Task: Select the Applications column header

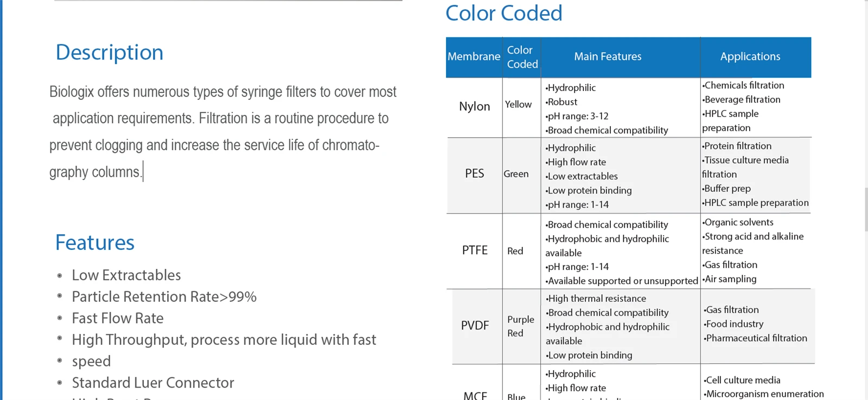Action: pos(750,57)
